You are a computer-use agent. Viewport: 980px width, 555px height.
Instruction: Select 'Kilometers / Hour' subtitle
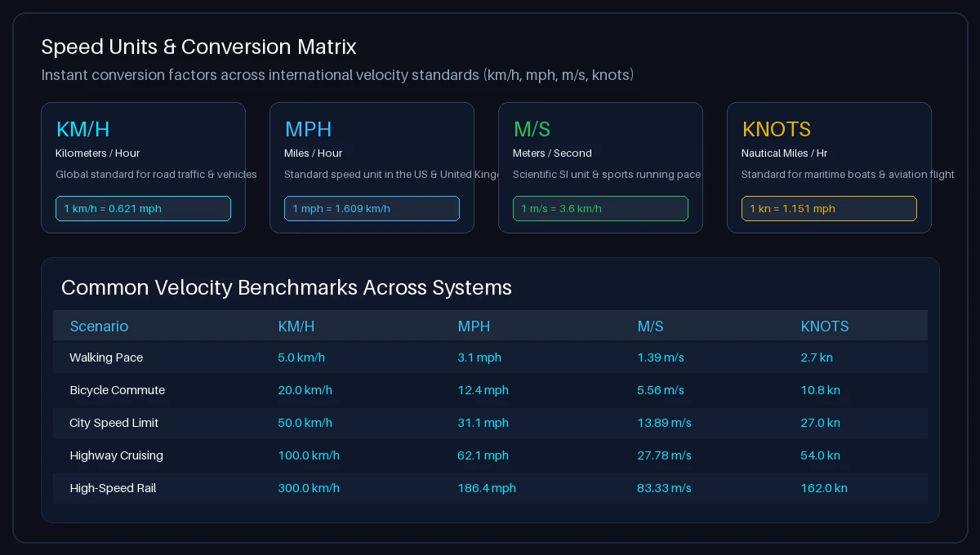tap(97, 153)
